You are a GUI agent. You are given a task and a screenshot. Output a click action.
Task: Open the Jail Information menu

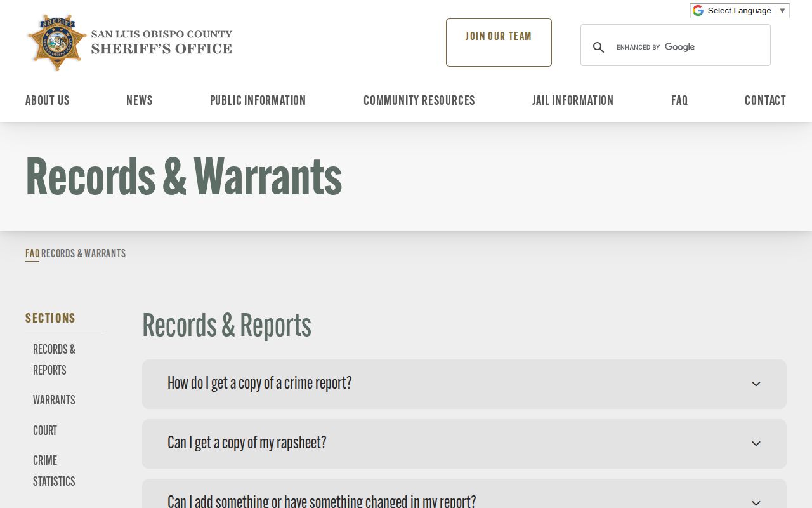(573, 100)
